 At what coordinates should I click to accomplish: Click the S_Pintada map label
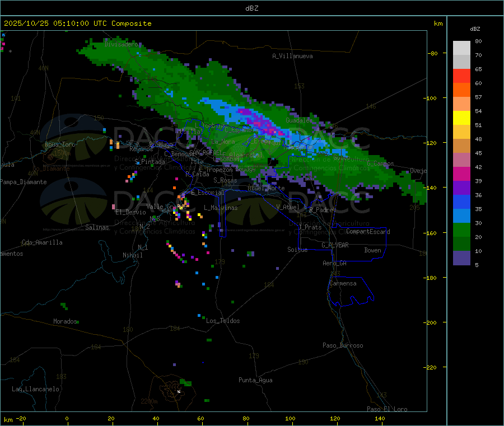click(150, 162)
